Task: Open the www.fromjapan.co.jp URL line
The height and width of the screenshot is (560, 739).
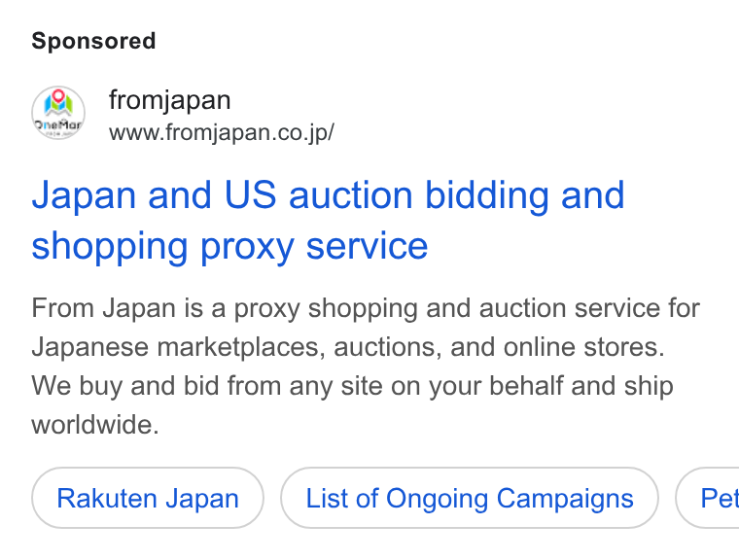Action: 222,132
